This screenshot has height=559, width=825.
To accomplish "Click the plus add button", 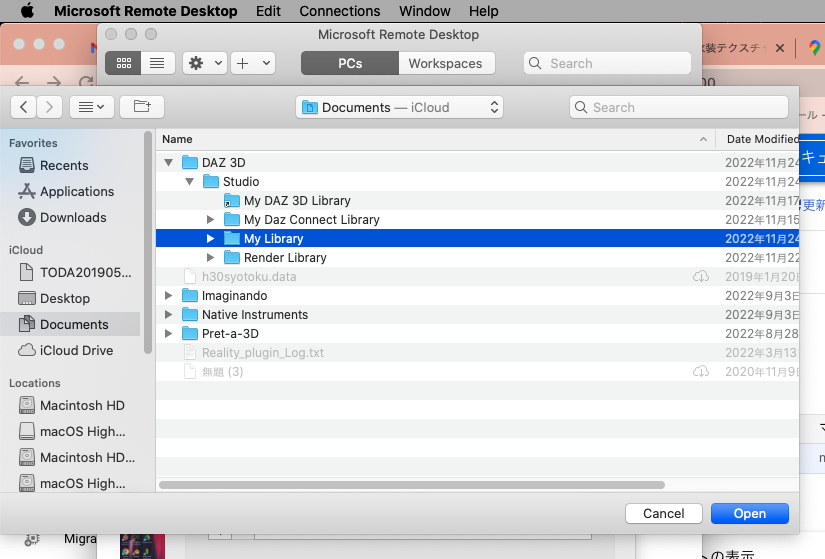I will point(243,63).
